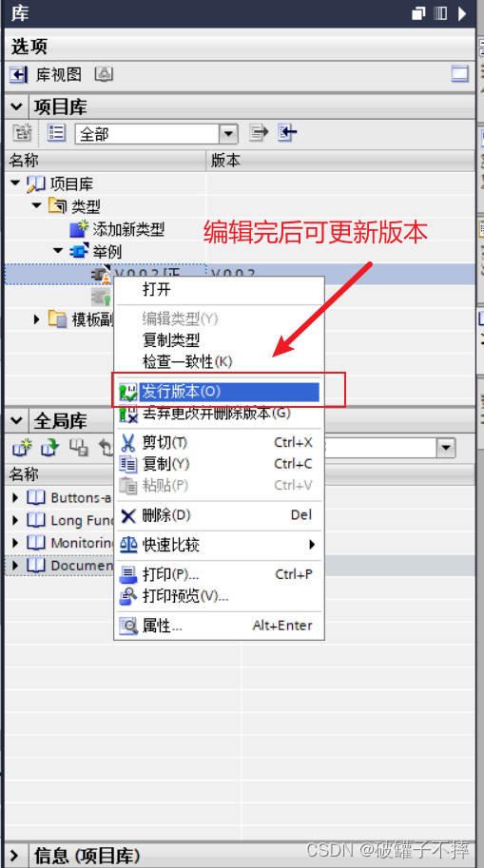
Task: Click the library view arrow icon
Action: coord(18,74)
